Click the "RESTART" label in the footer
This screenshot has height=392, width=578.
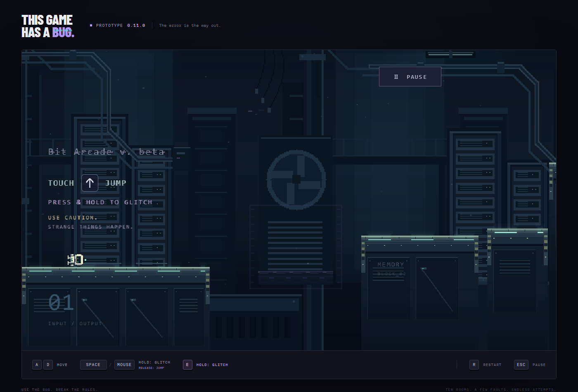tap(492, 365)
